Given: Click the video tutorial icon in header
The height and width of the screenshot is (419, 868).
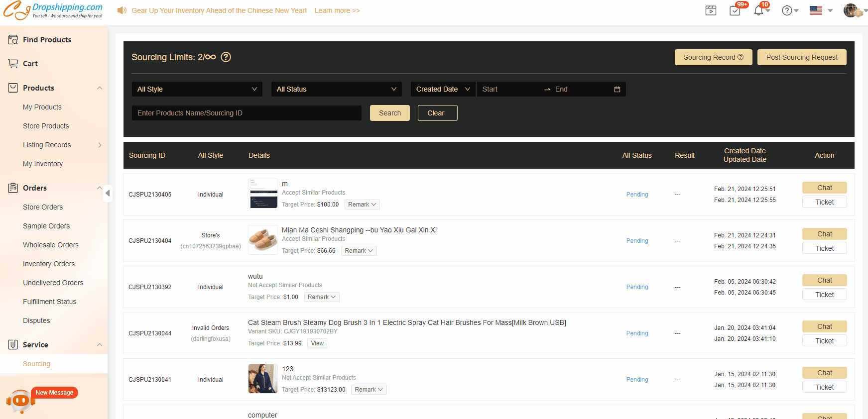Looking at the screenshot, I should point(711,10).
